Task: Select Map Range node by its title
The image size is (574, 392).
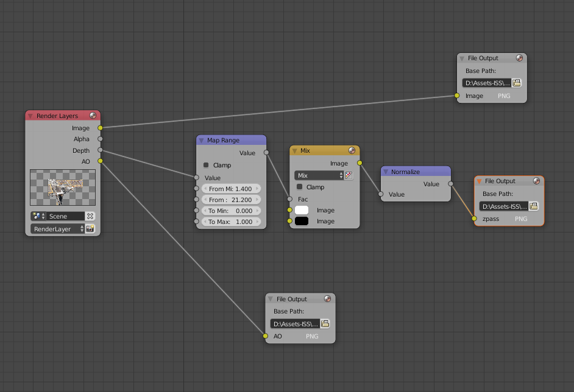Action: point(223,141)
